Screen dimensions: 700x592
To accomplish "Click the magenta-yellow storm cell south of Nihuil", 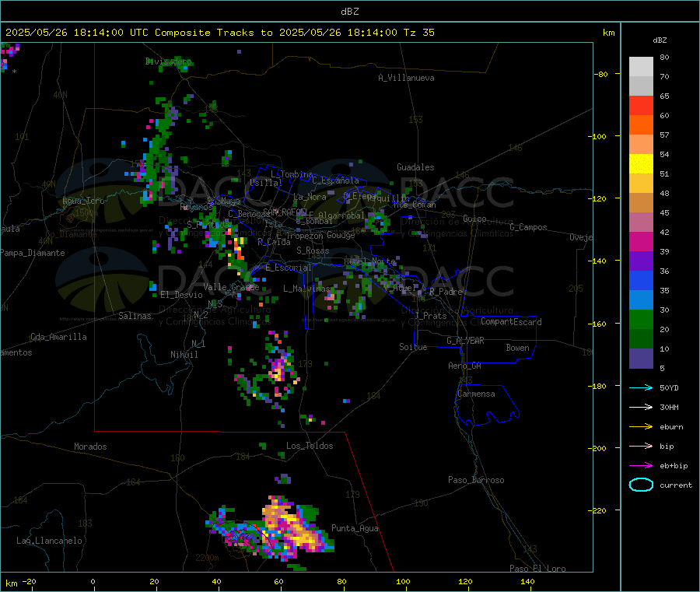I will (x=277, y=372).
